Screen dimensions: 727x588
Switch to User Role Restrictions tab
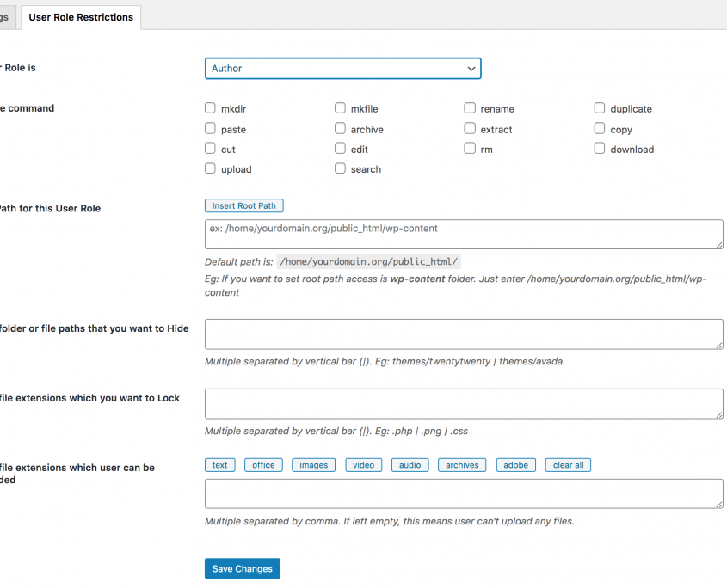click(81, 17)
